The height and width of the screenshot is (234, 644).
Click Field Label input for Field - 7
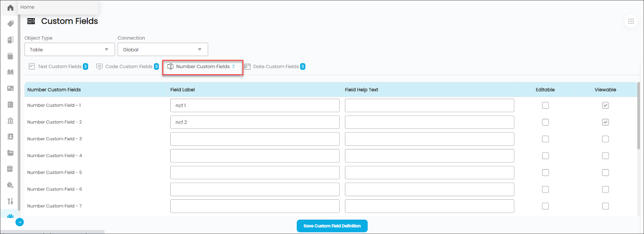[x=255, y=206]
